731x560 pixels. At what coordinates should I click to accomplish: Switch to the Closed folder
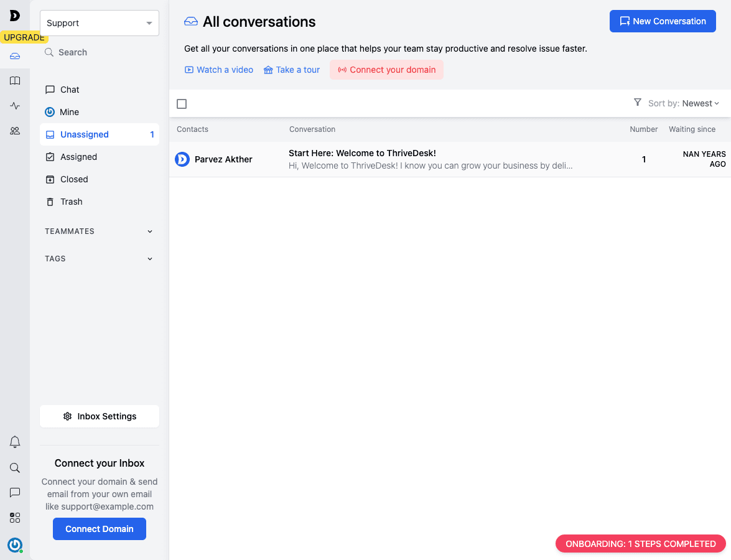73,179
